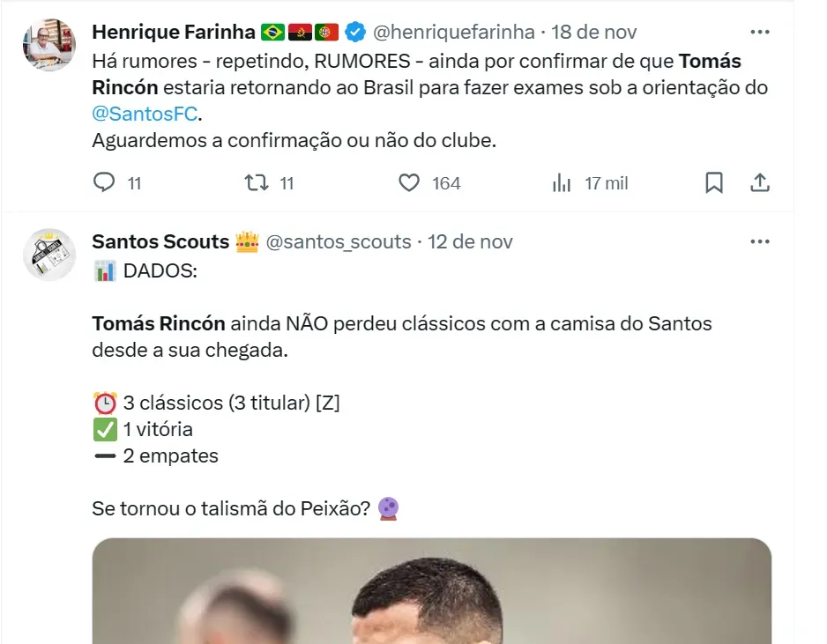Share Henrique Farinha's tweet
The image size is (827, 644).
(760, 183)
